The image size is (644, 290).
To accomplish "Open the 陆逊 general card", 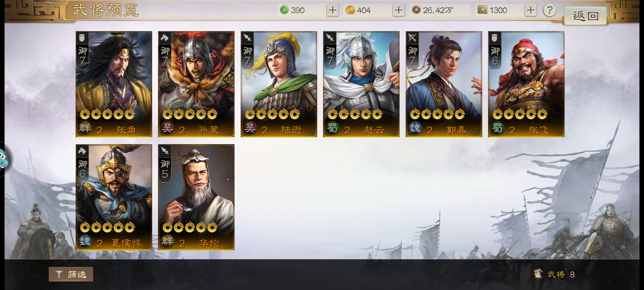I will click(x=279, y=84).
